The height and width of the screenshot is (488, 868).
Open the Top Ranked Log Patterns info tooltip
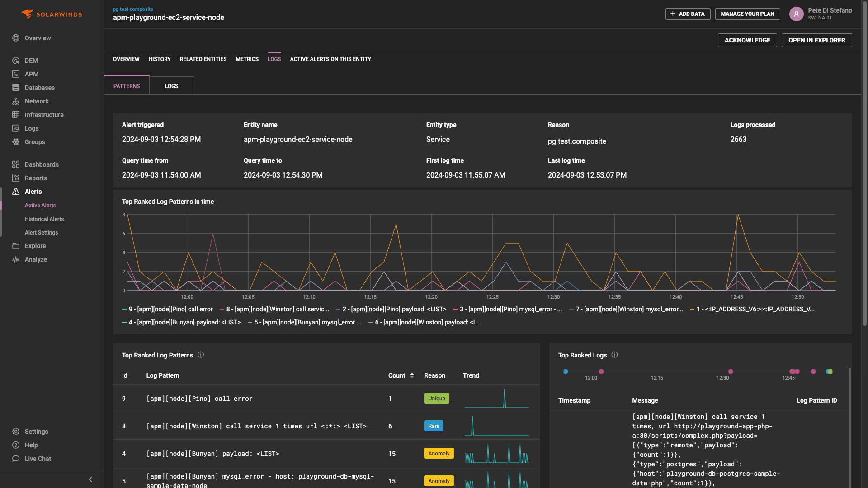point(201,355)
